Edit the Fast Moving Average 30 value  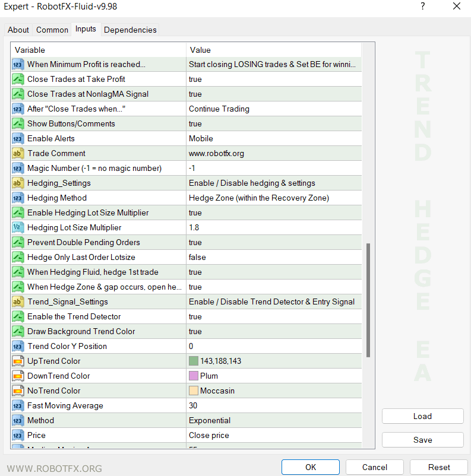coord(274,406)
